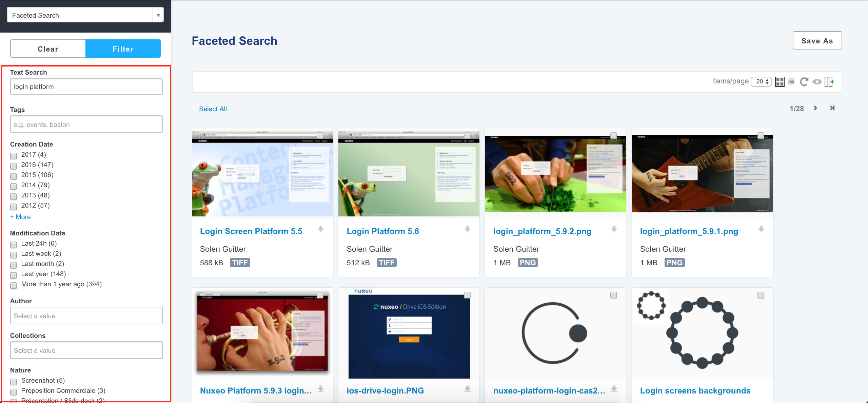
Task: Check the 2015 creation date filter
Action: click(x=14, y=176)
